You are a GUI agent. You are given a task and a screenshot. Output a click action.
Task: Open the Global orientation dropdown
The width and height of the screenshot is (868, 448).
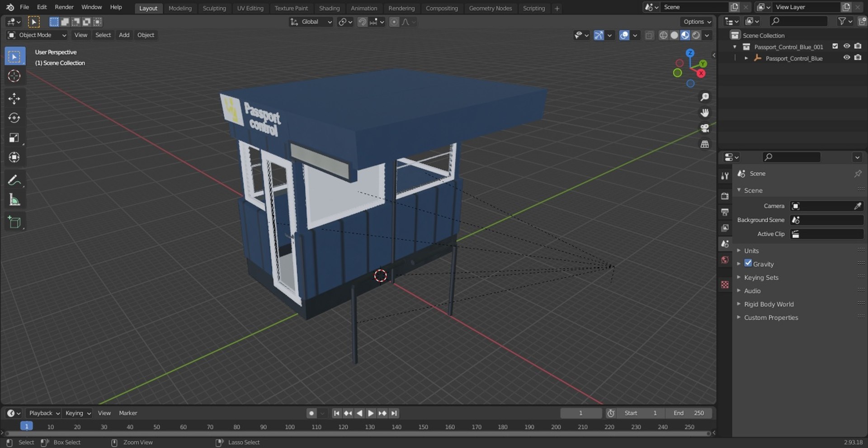coord(311,22)
